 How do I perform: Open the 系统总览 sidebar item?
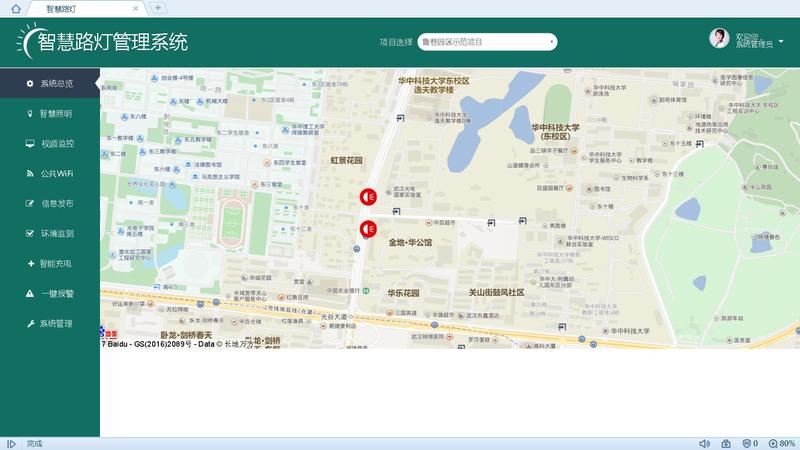(49, 83)
